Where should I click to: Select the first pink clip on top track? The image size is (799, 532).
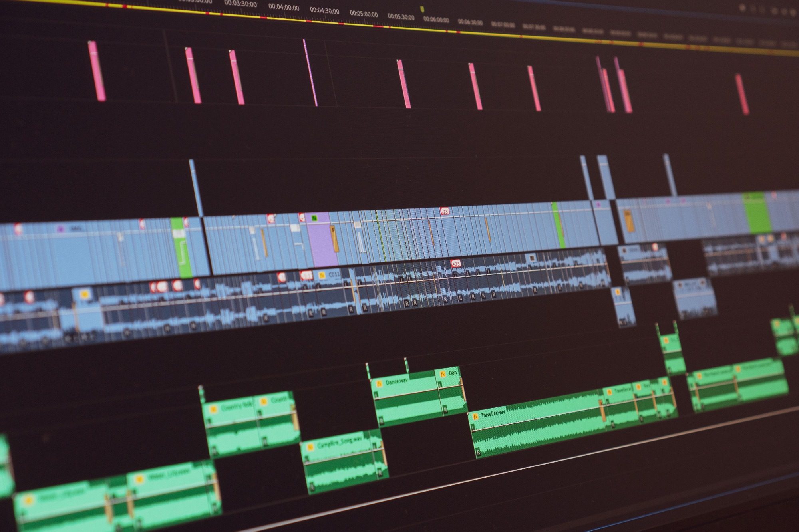point(96,71)
